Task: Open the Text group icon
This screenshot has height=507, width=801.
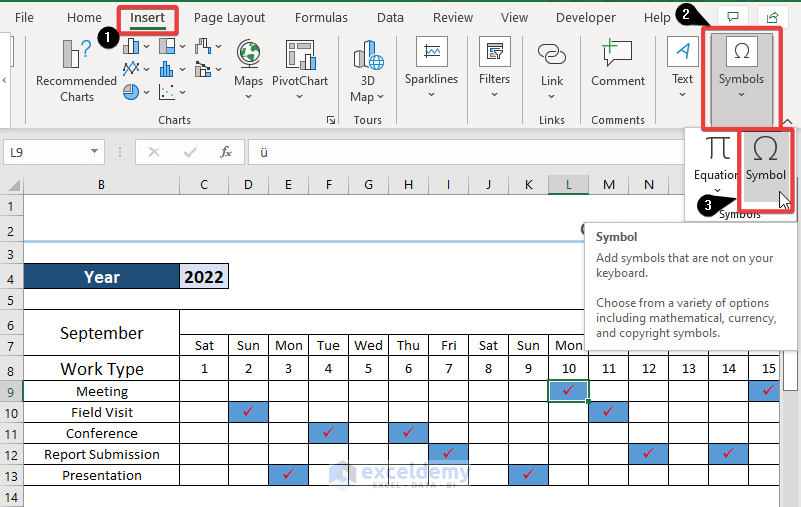Action: [x=682, y=52]
